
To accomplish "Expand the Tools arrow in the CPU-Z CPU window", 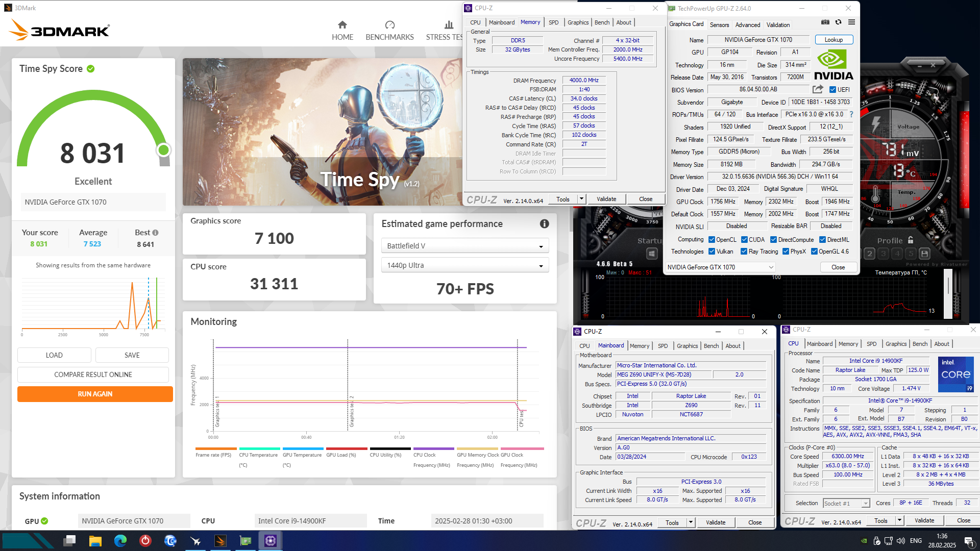I will pos(899,521).
